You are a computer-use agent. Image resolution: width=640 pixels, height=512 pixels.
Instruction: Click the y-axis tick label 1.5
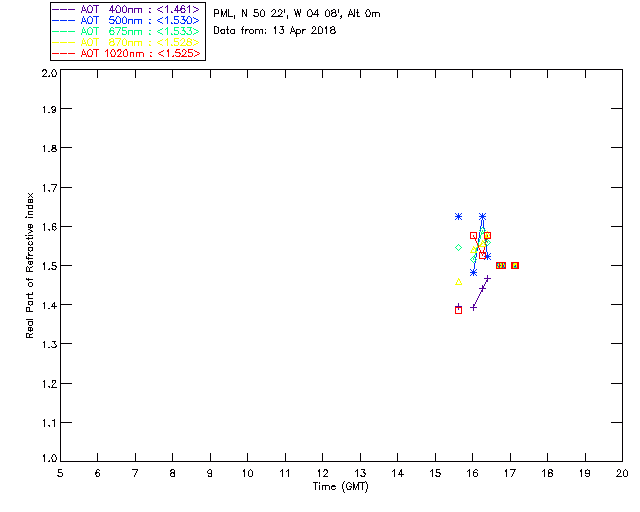click(x=49, y=266)
